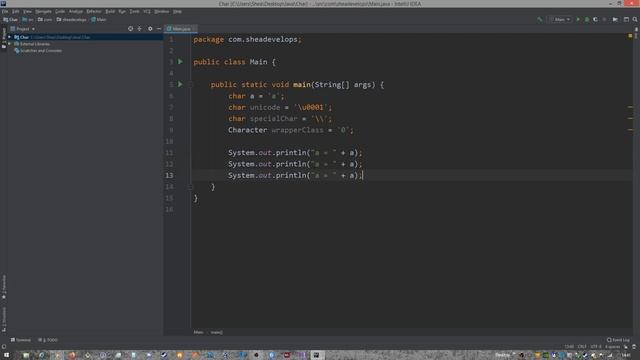The height and width of the screenshot is (360, 640).
Task: Click the IntelliJ IDEA taskbar icon
Action: tap(316, 355)
